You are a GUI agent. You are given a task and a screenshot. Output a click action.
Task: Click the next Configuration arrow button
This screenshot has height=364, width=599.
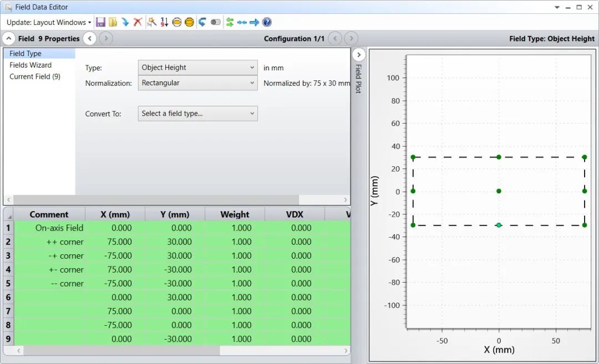(351, 38)
